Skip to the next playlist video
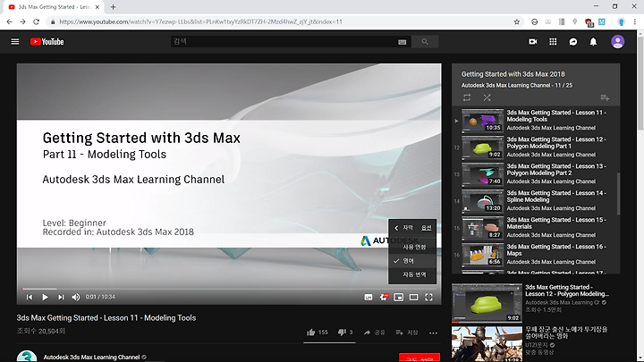The image size is (644, 362). point(61,297)
